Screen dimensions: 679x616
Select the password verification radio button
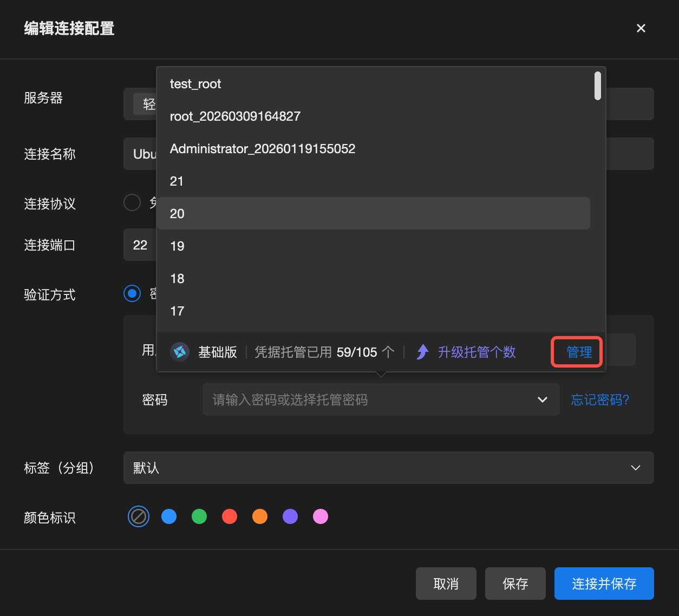[x=132, y=293]
